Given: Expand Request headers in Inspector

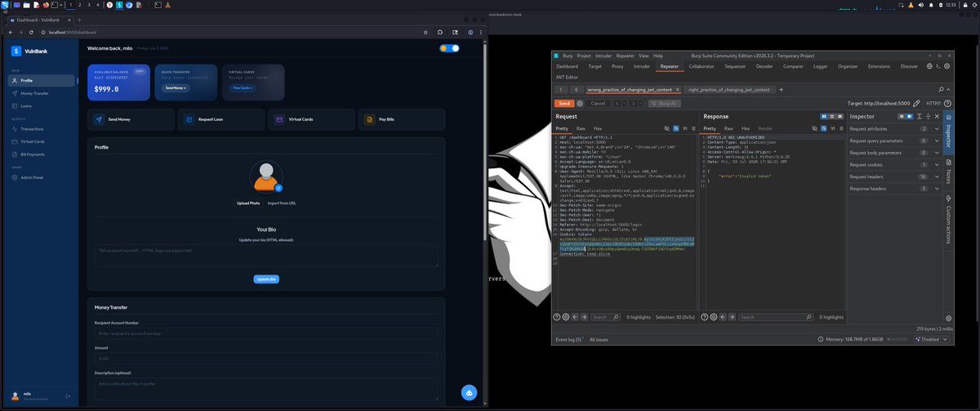Looking at the screenshot, I should [895, 176].
